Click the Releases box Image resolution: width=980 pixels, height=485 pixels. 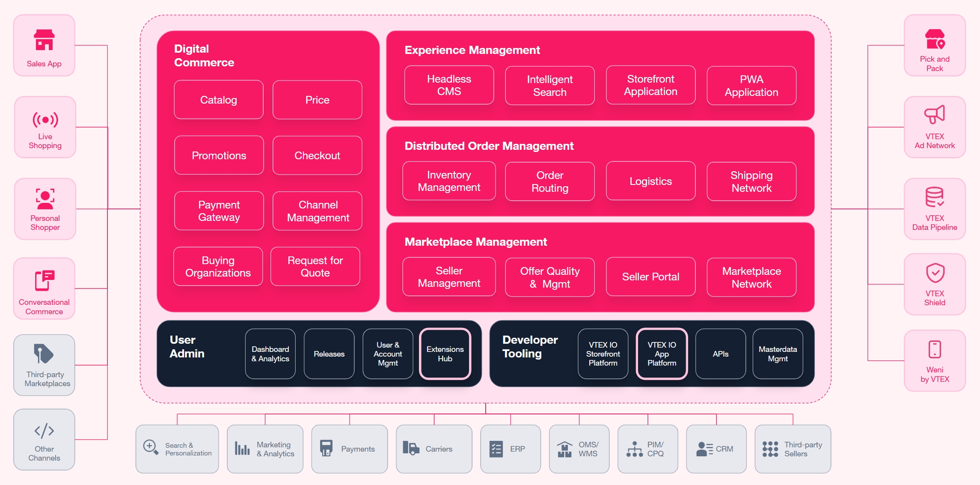coord(329,354)
